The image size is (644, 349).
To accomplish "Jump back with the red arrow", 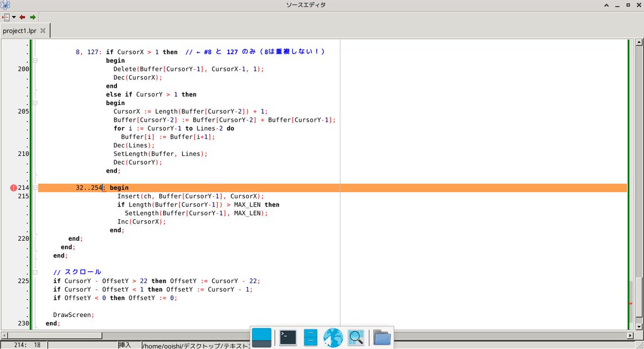I will [x=23, y=17].
